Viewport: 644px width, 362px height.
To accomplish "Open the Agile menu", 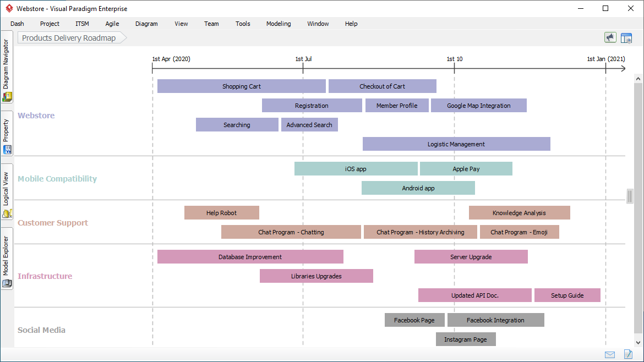I will pyautogui.click(x=112, y=24).
